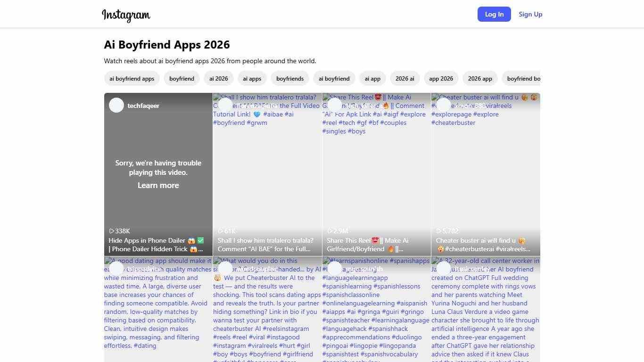644x362 pixels.
Task: Select the "ai apps" filter chip
Action: coord(252,78)
